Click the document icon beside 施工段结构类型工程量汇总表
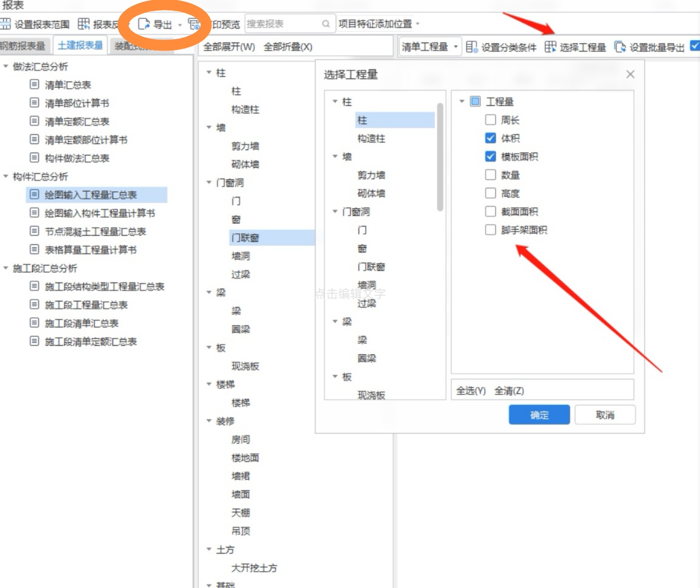 tap(34, 286)
